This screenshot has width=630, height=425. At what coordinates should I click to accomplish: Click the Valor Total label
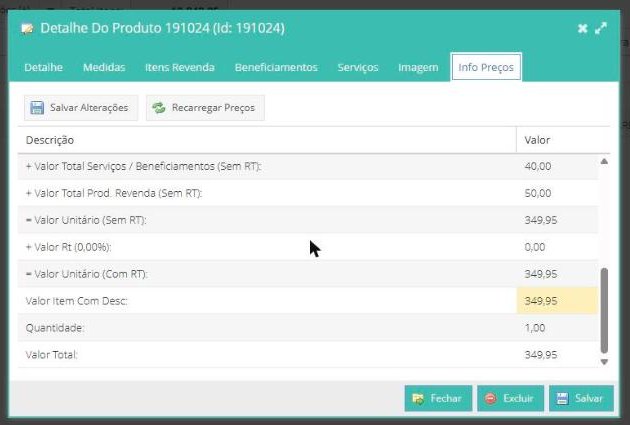[51, 355]
